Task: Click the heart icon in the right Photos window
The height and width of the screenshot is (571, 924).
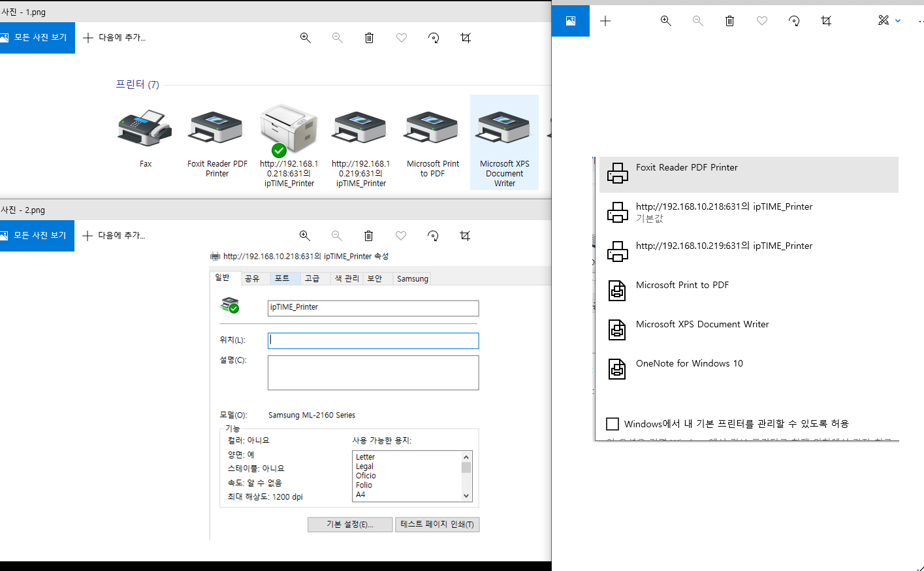Action: tap(762, 21)
